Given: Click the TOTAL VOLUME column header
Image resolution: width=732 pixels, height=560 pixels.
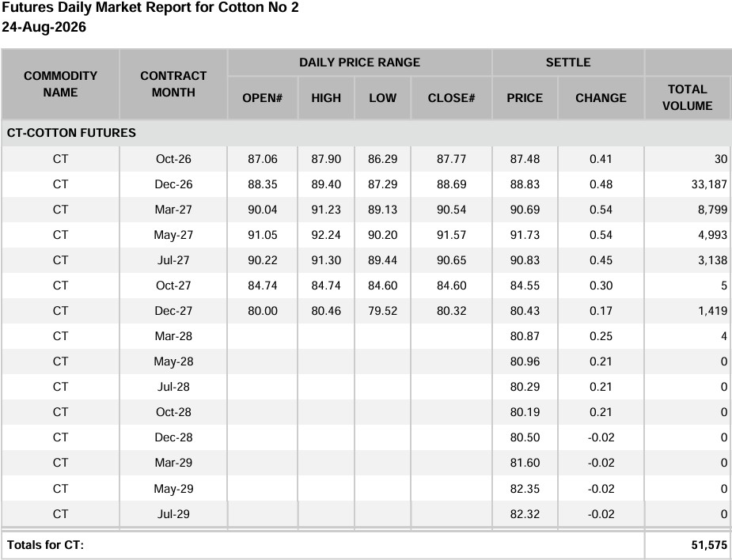Looking at the screenshot, I should click(687, 97).
